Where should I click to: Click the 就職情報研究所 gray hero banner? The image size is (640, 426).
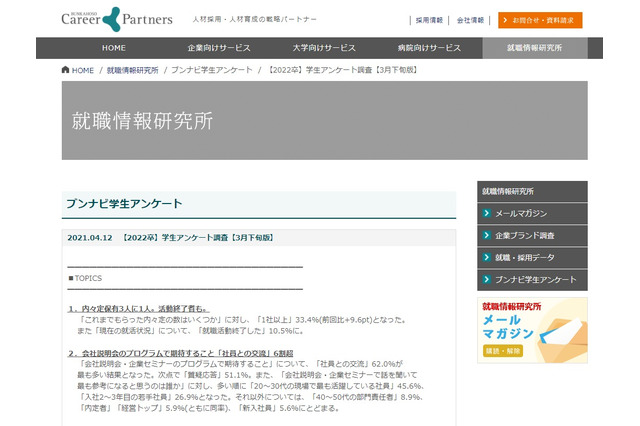pyautogui.click(x=324, y=120)
